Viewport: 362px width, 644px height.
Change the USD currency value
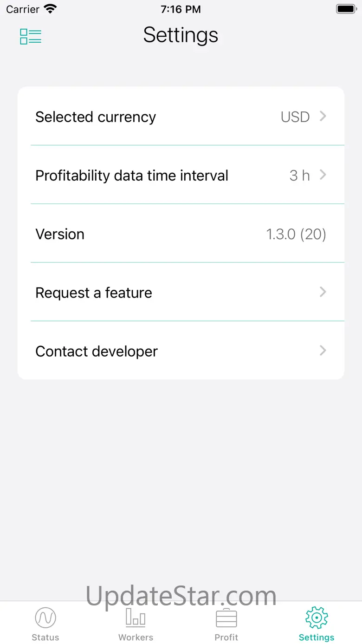click(x=295, y=117)
